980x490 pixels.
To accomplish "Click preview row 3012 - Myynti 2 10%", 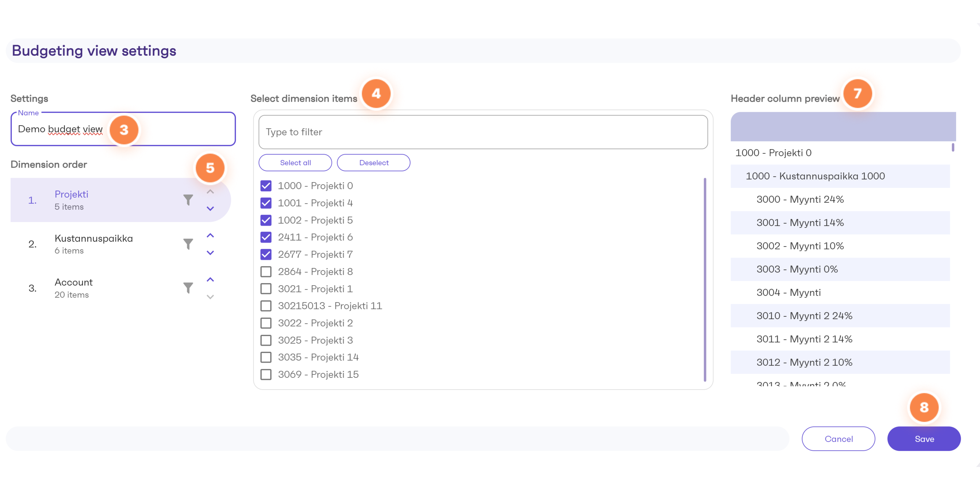I will [840, 362].
